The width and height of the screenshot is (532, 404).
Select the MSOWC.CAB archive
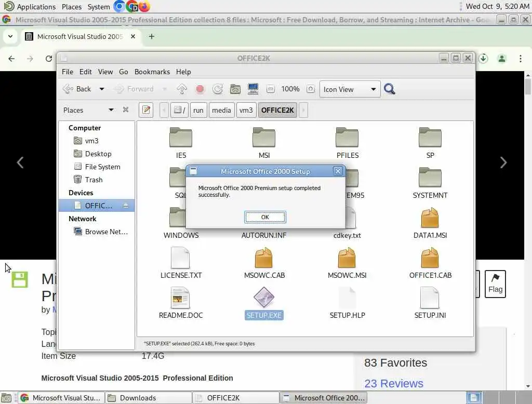[x=264, y=258]
